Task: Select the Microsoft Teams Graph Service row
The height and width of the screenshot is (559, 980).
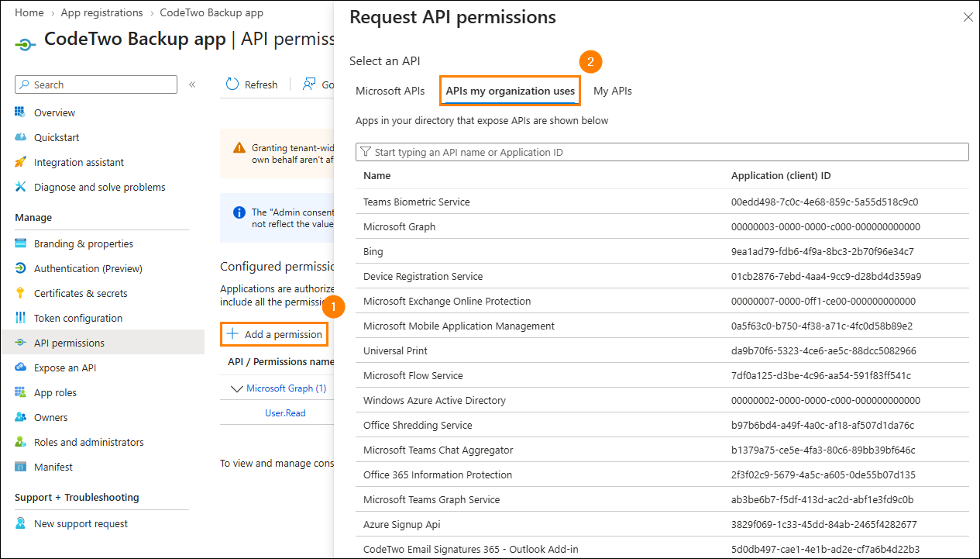Action: click(662, 499)
